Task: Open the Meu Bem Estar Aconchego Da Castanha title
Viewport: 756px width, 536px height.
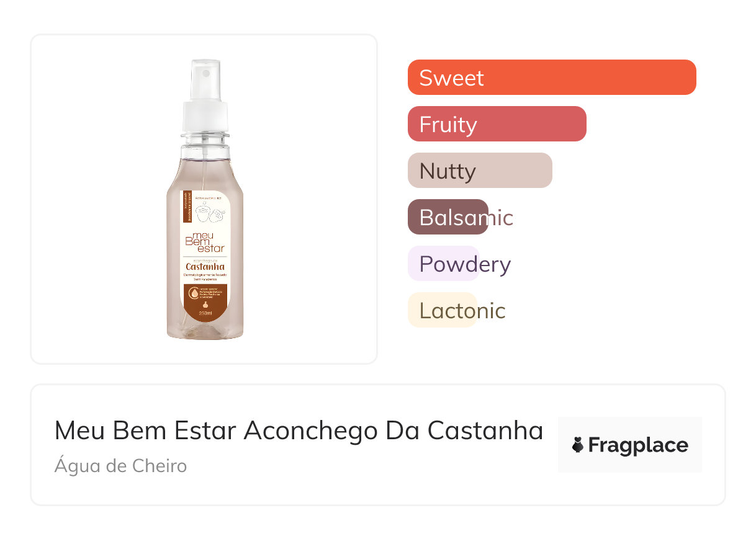Action: [299, 431]
